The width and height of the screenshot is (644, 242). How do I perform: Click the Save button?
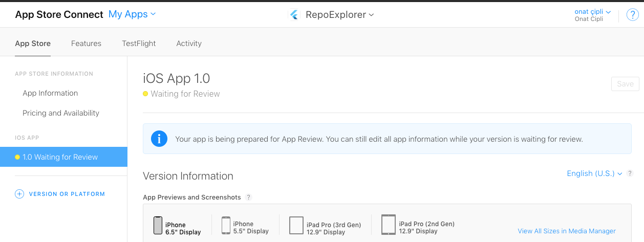coord(625,84)
